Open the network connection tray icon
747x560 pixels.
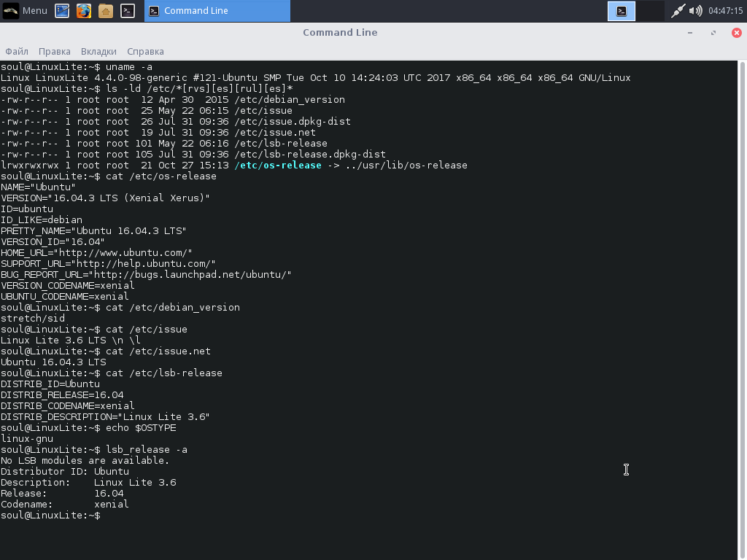pos(678,10)
